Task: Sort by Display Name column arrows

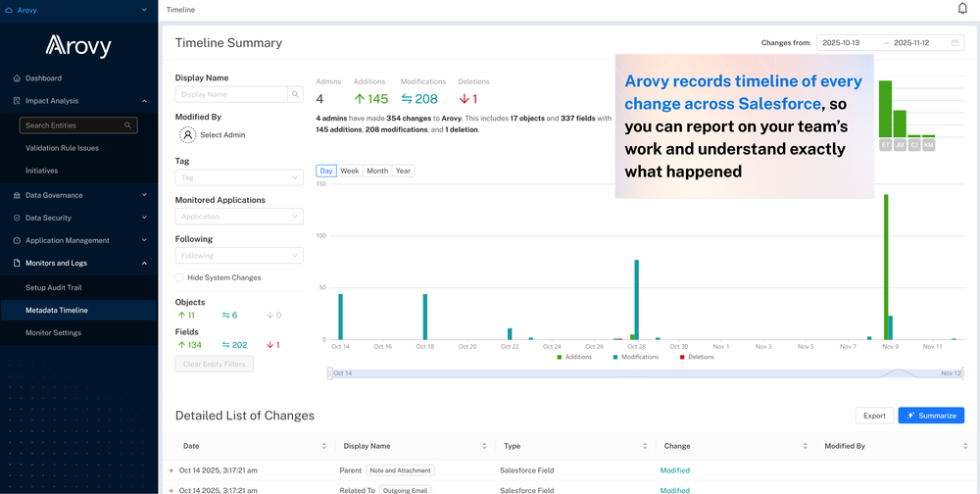Action: 484,447
